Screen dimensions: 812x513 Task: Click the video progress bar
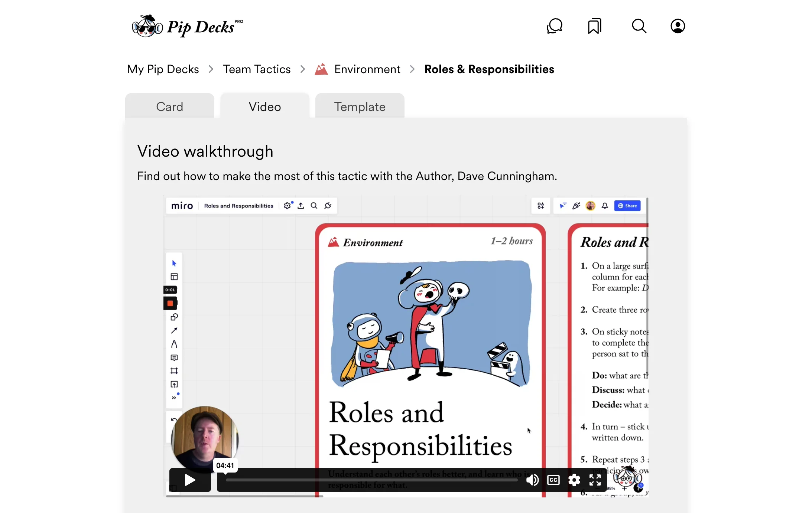371,480
